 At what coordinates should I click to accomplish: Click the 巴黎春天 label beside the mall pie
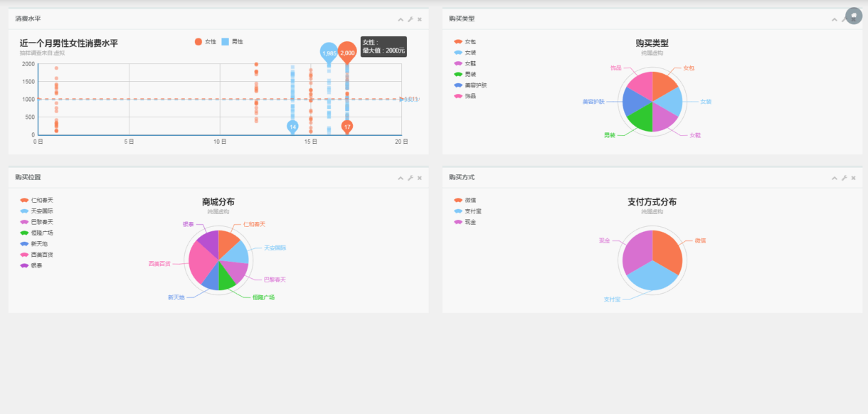point(275,280)
